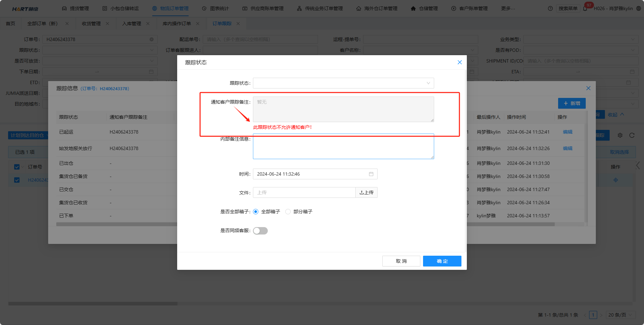Switch to the 入库管理 tab
This screenshot has width=644, height=325.
pyautogui.click(x=132, y=24)
